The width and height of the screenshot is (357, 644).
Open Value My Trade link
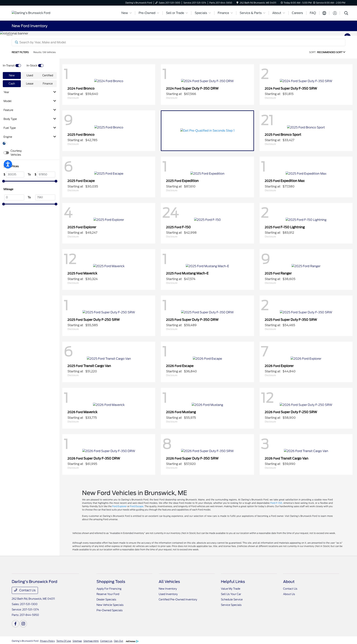point(230,589)
